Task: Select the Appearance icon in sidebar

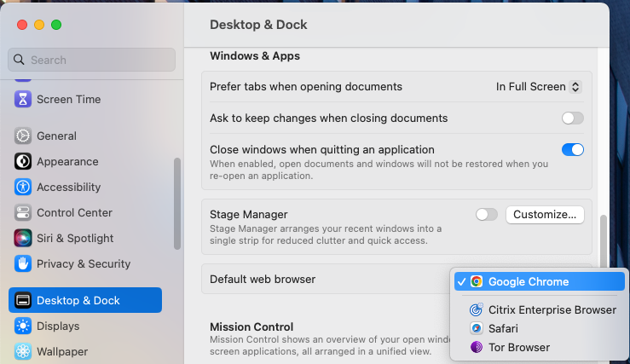Action: pyautogui.click(x=23, y=161)
